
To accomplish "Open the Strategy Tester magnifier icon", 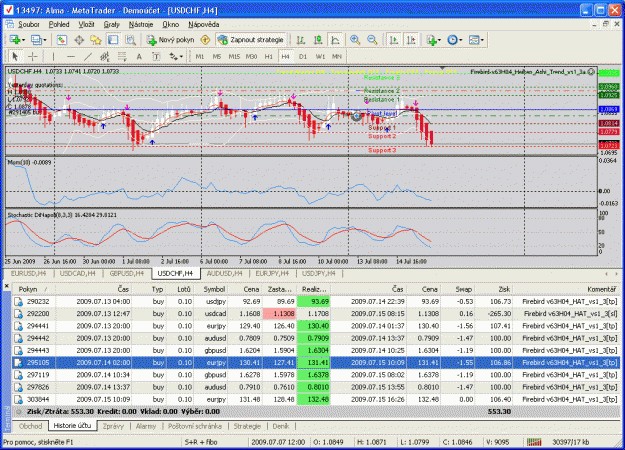I will [130, 40].
